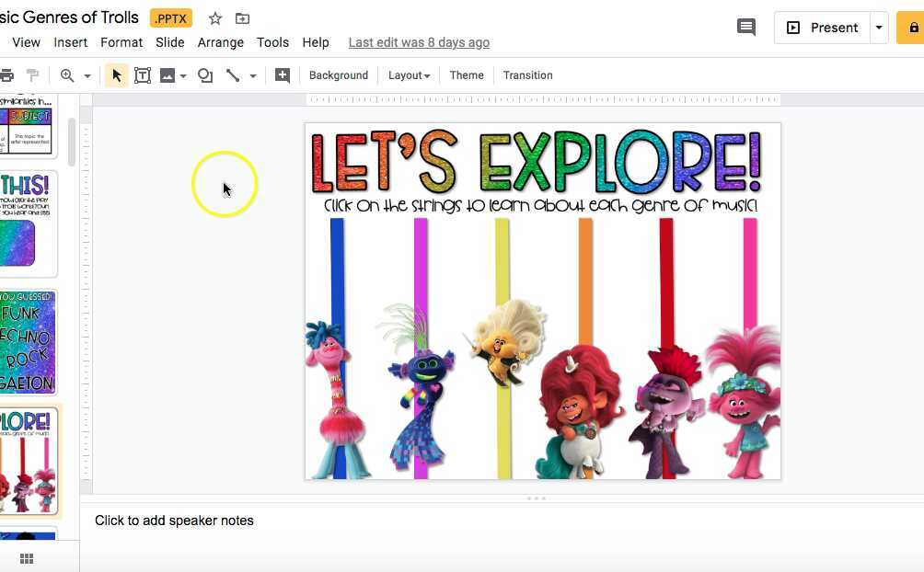924x572 pixels.
Task: Insert a new comment
Action: click(x=283, y=75)
